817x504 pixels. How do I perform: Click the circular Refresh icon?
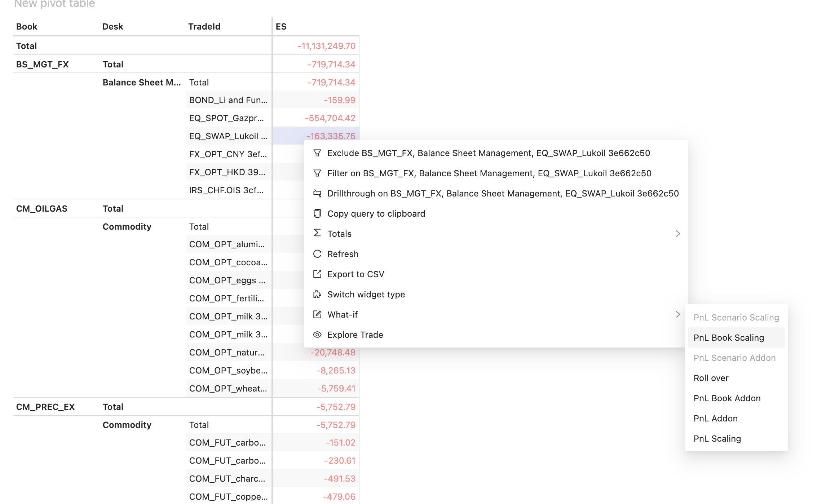[x=317, y=253]
